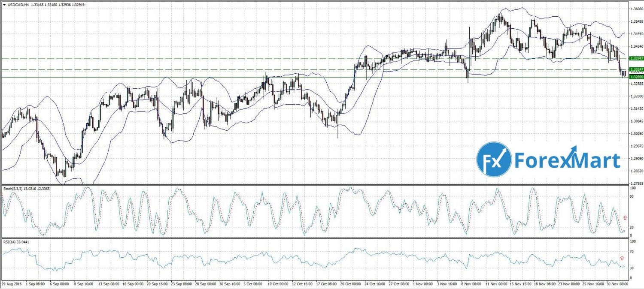The width and height of the screenshot is (644, 289).
Task: Click the RSI(14) indicator label
Action: coord(9,242)
